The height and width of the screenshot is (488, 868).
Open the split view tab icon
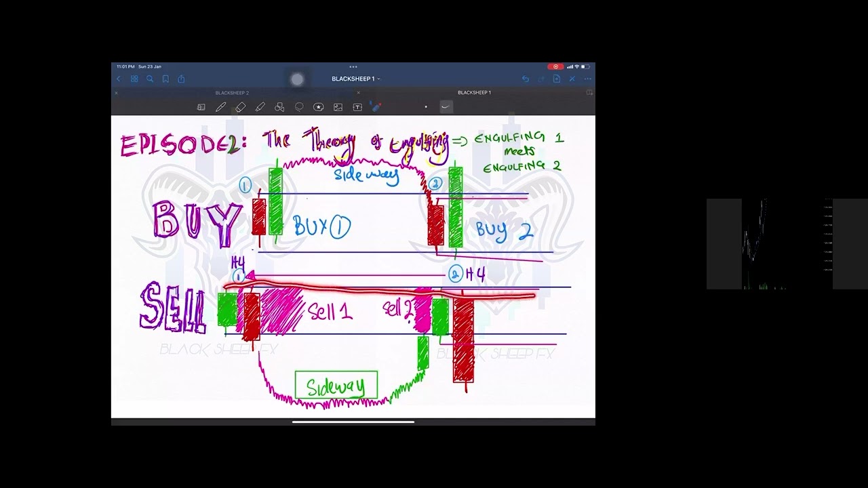click(589, 93)
